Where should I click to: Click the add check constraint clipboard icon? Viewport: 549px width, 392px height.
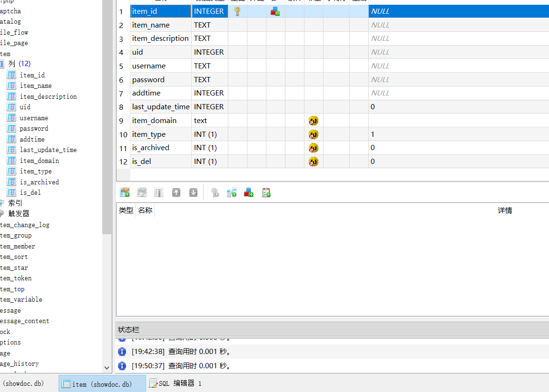pyautogui.click(x=266, y=192)
